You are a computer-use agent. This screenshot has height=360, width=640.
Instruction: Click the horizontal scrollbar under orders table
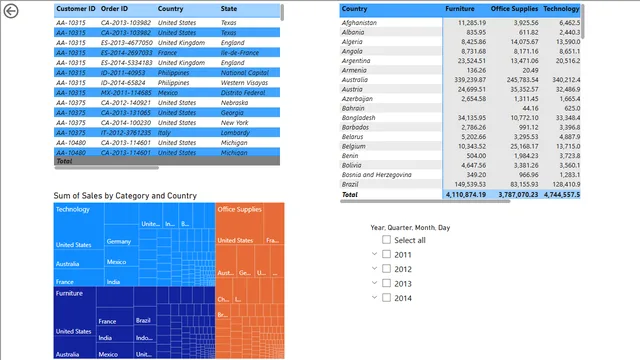tap(106, 167)
